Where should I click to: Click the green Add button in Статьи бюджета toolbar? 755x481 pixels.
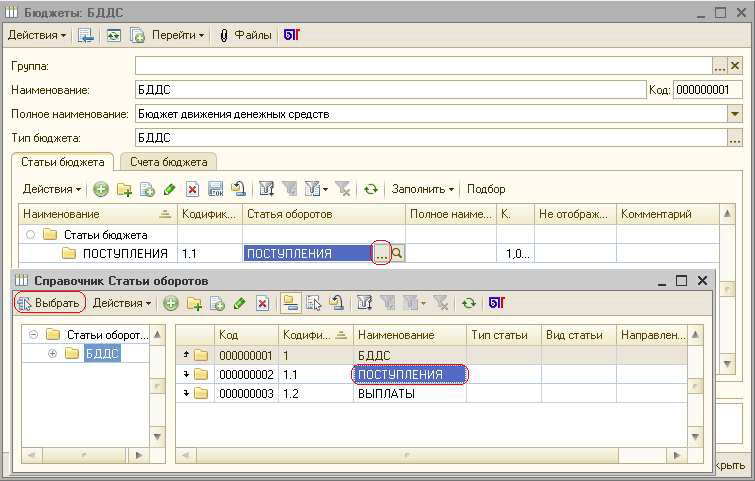101,189
